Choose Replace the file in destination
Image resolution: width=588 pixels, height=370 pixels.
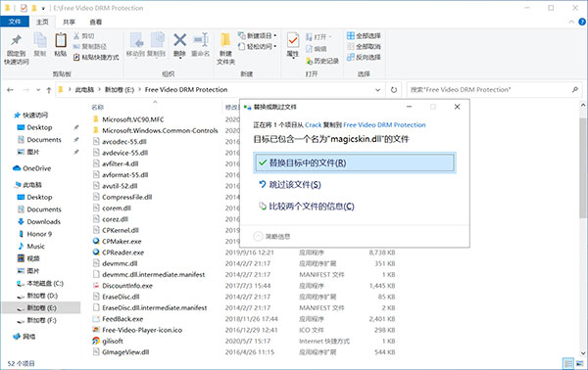click(355, 162)
